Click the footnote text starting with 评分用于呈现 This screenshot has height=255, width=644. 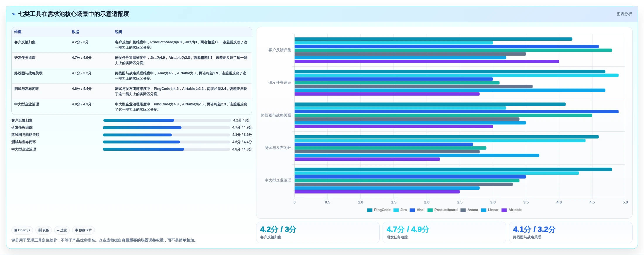(x=105, y=240)
